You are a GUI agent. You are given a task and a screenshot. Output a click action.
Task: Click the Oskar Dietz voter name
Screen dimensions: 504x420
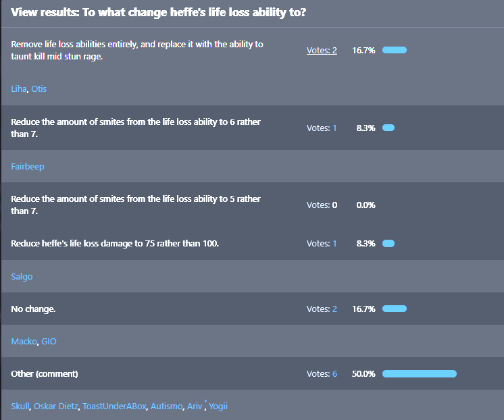[56, 406]
